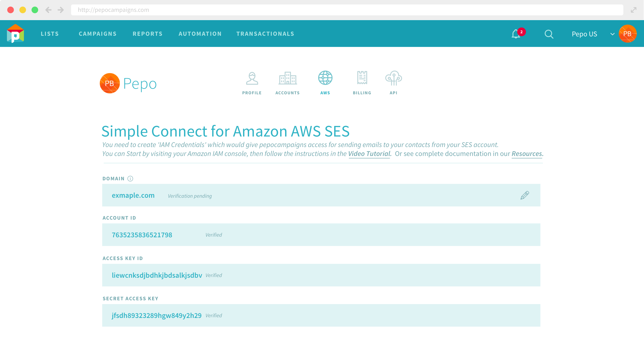This screenshot has height=353, width=644.
Task: Go to the Reports menu item
Action: point(148,34)
